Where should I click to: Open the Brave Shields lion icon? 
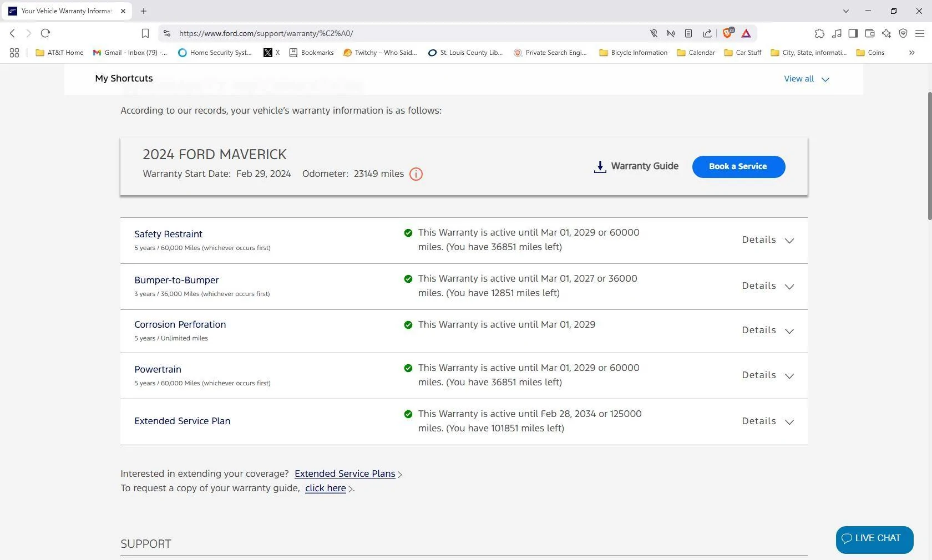[727, 33]
